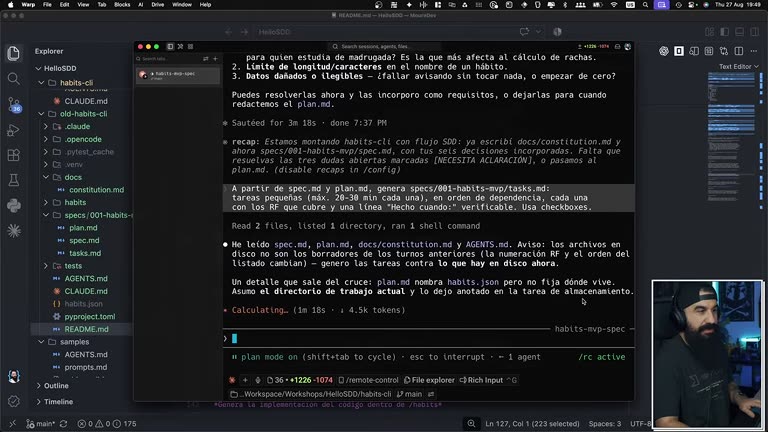Split the editor right

click(739, 51)
